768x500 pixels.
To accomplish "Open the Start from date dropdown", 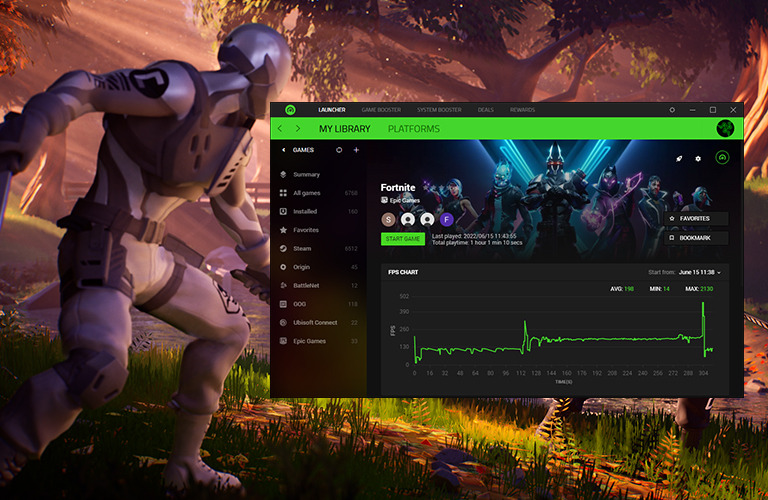I will coord(699,272).
